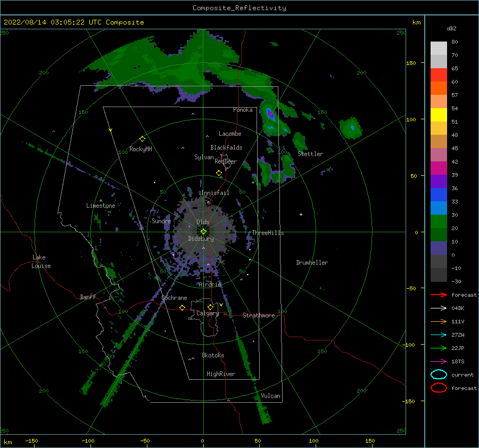Pick the orange 57-60 dBZ color swatch
Image resolution: width=479 pixels, height=448 pixels.
click(439, 88)
